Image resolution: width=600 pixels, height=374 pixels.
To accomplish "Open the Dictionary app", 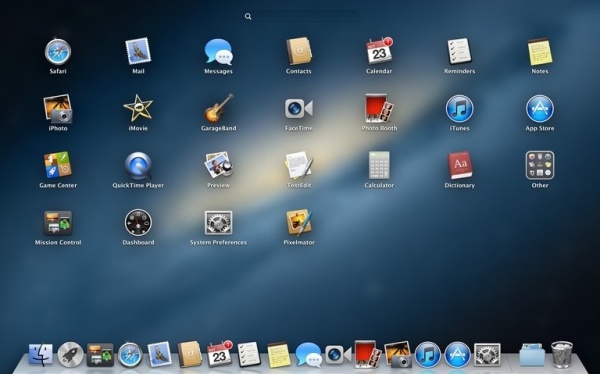I will [460, 165].
